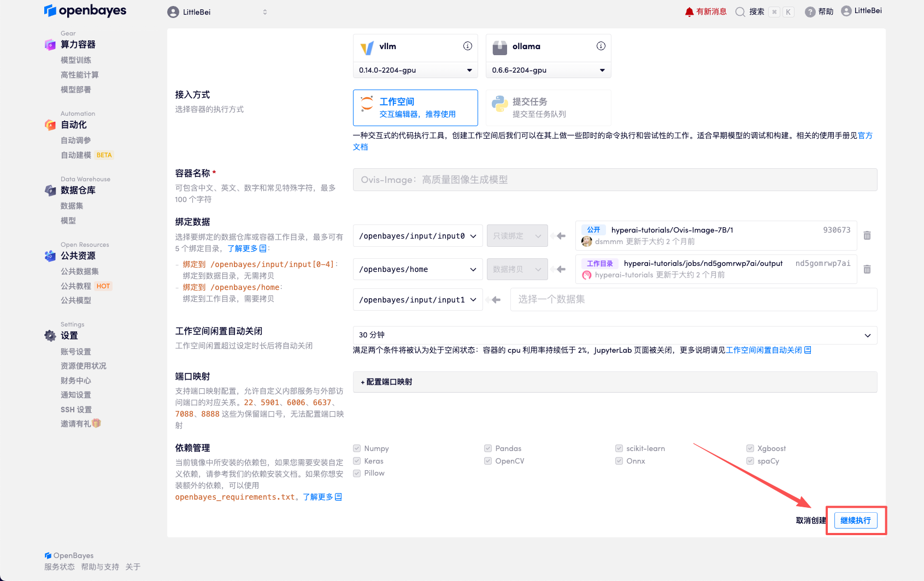Viewport: 924px width, 581px height.
Task: Click the ollama info icon
Action: (601, 46)
